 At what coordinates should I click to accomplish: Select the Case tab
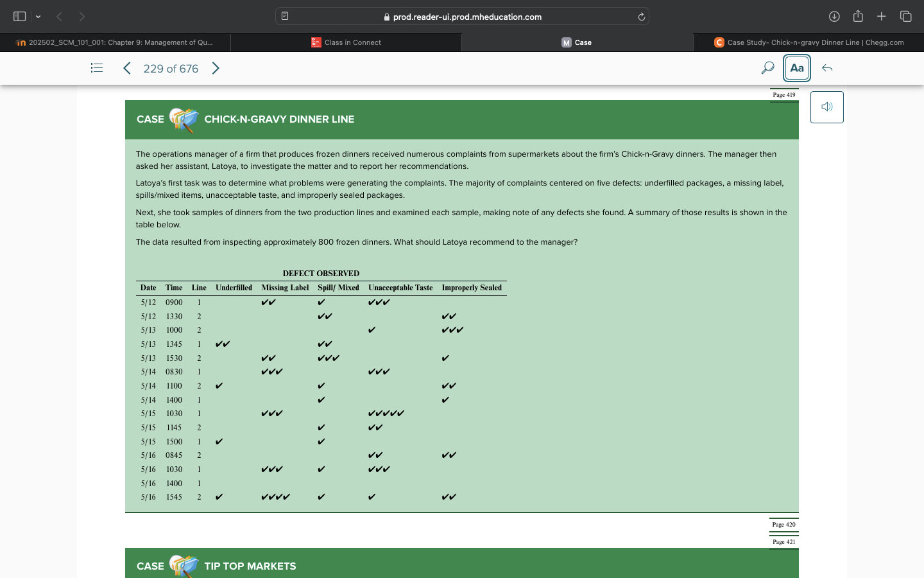[x=577, y=42]
